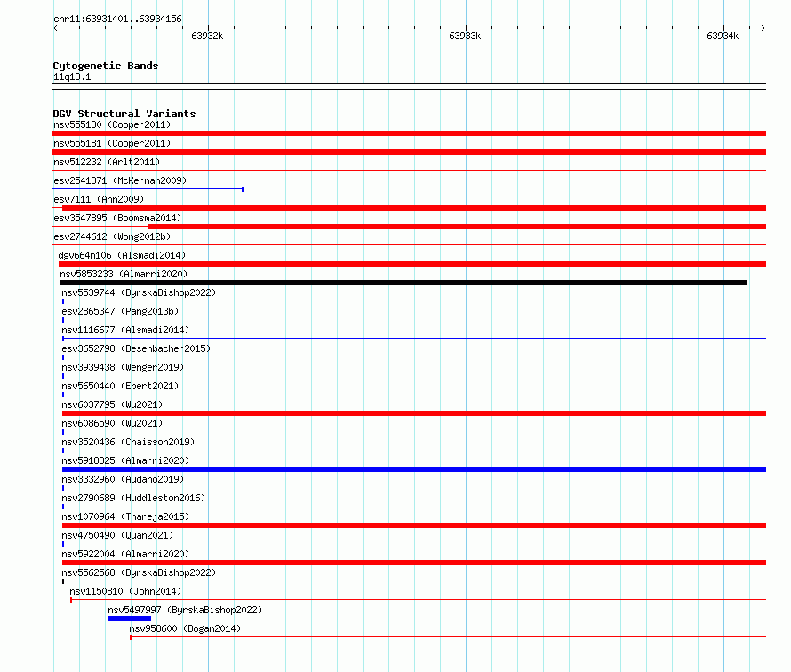Select nsv6086590 (Wu2021) label
791x672 pixels.
112,423
